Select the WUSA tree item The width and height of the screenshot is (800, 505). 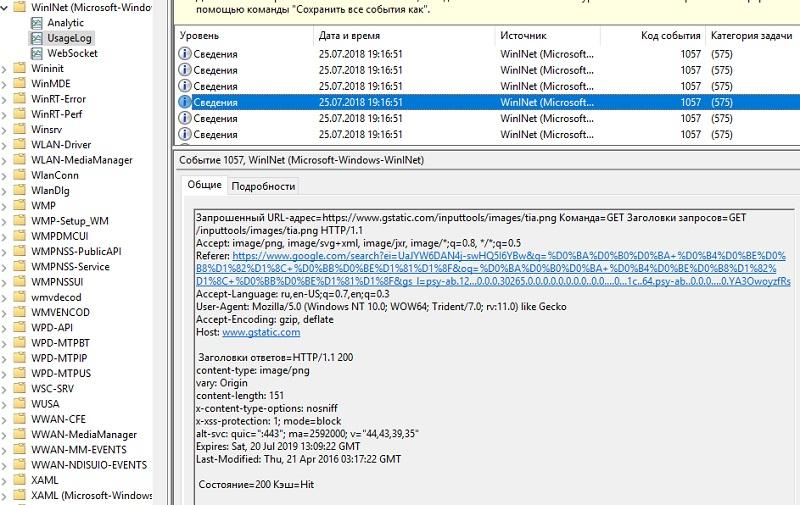pyautogui.click(x=45, y=403)
